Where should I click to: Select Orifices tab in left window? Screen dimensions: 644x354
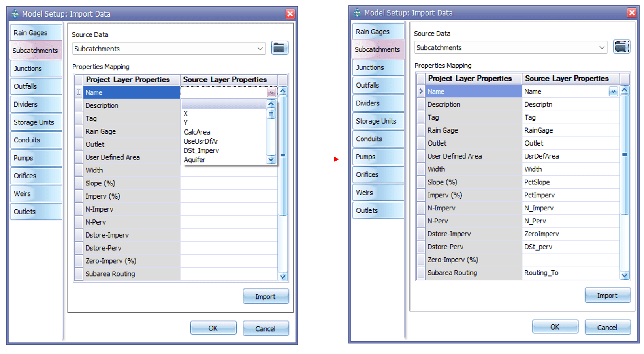36,176
